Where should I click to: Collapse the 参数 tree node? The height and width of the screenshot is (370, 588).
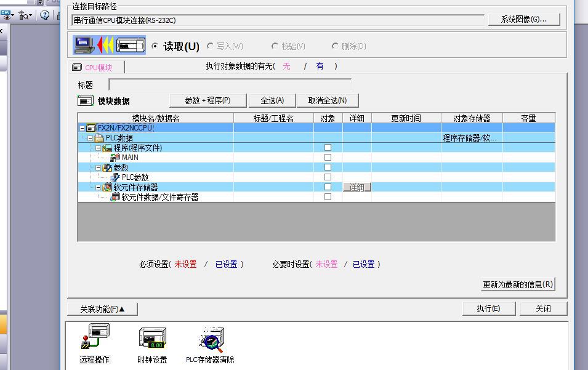[x=98, y=167]
